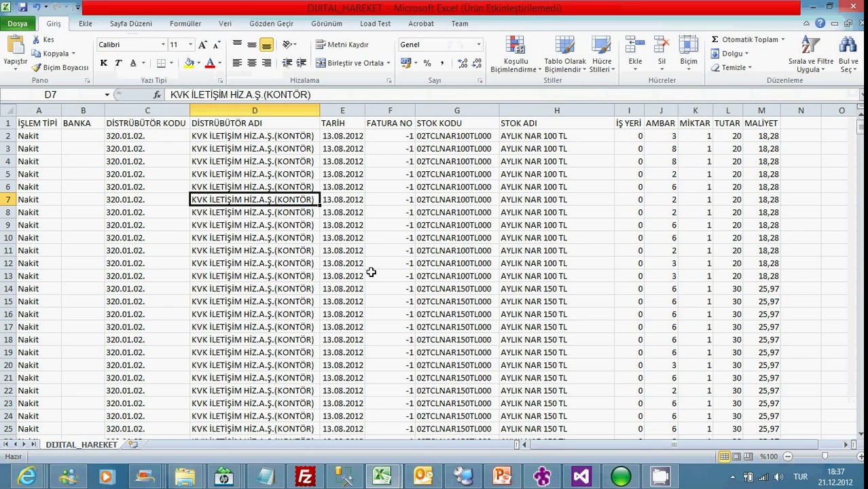Viewport: 868px width, 489px height.
Task: Increase font size with larger A
Action: coord(204,44)
